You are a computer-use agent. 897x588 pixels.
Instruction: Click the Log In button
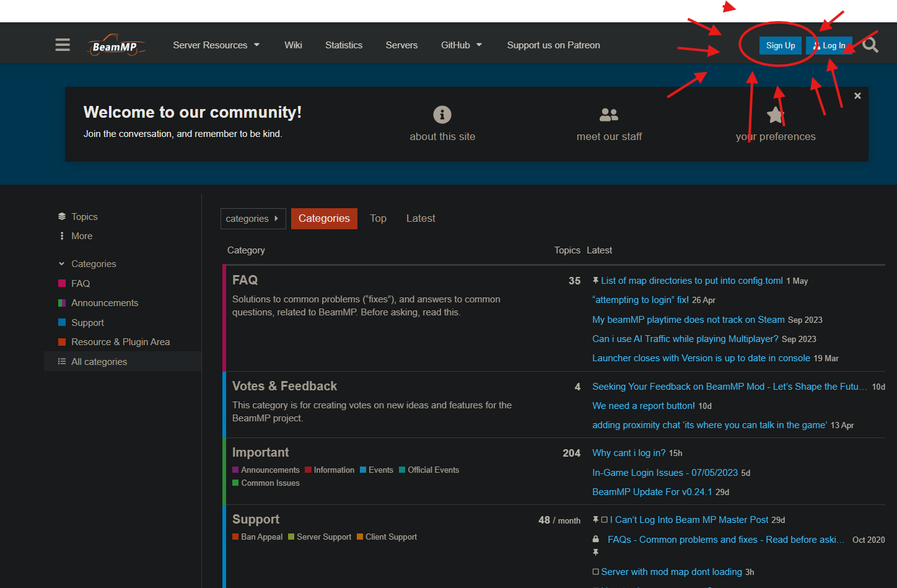(x=829, y=45)
